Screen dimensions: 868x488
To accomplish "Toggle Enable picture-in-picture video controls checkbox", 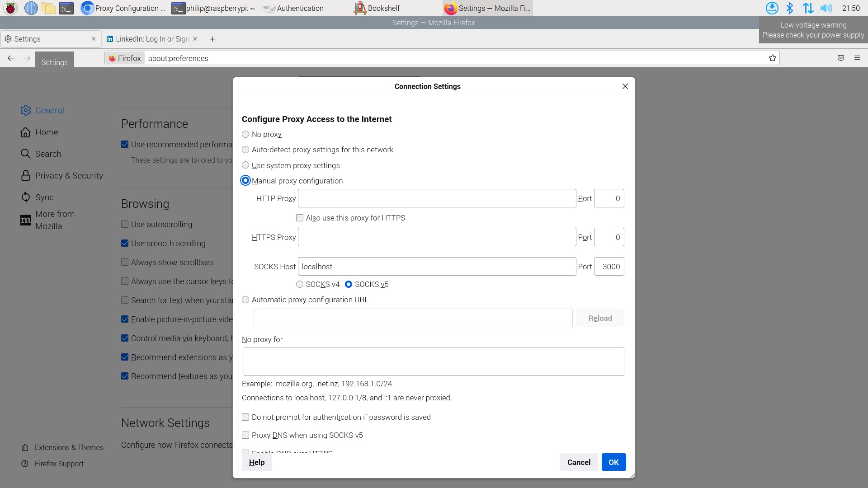I will (x=125, y=319).
